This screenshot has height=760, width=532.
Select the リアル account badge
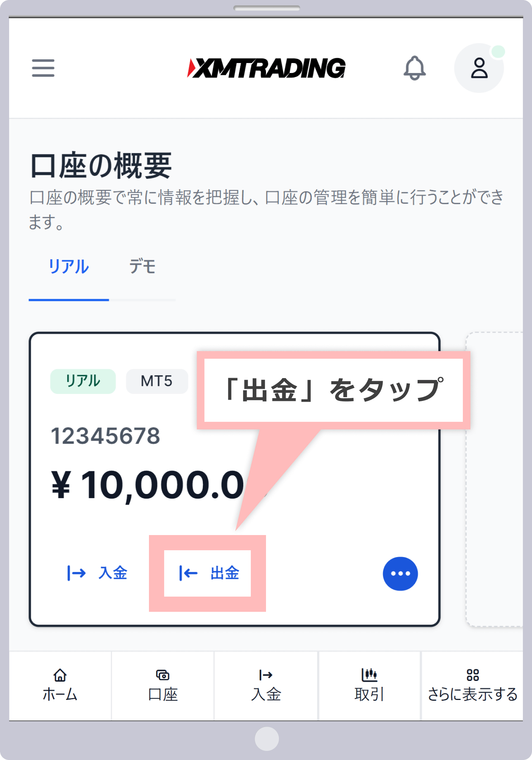pyautogui.click(x=83, y=381)
